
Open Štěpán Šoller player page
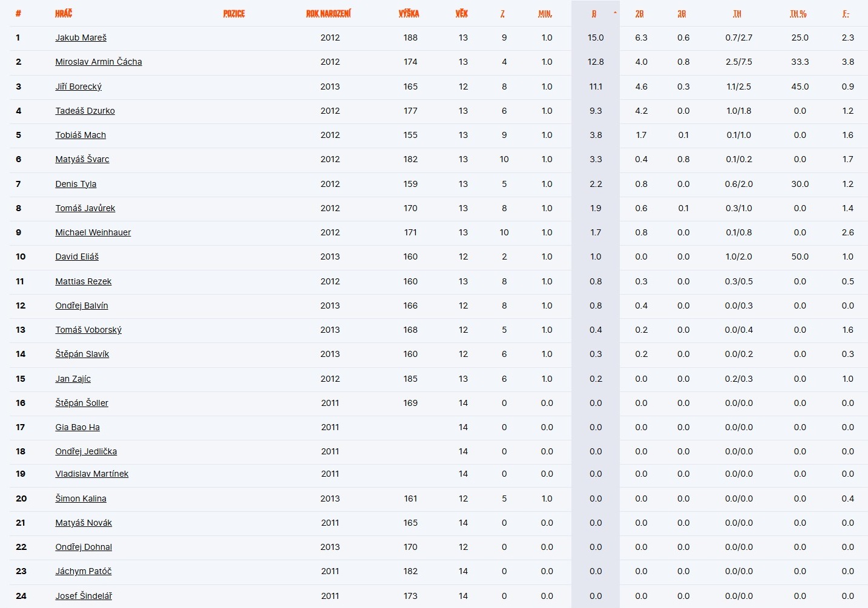82,403
